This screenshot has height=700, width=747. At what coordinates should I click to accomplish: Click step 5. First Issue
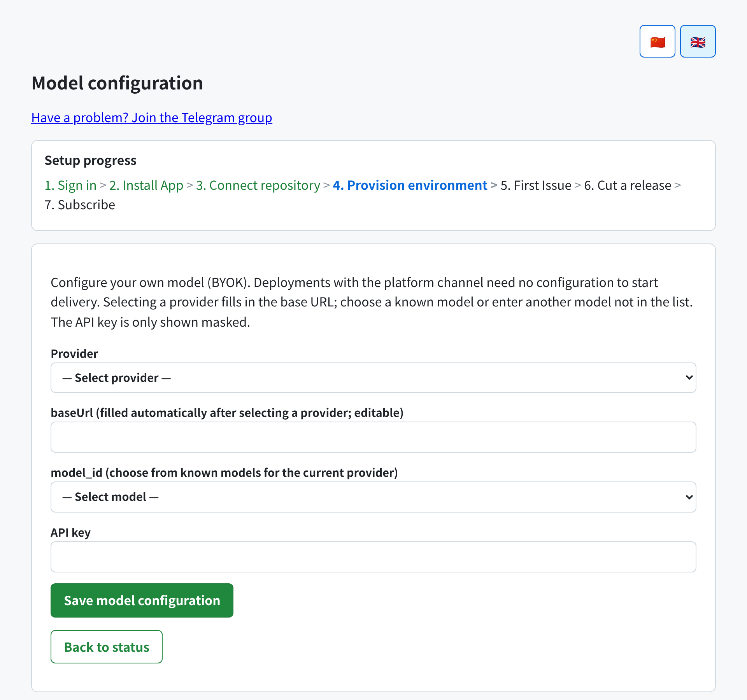pos(536,185)
